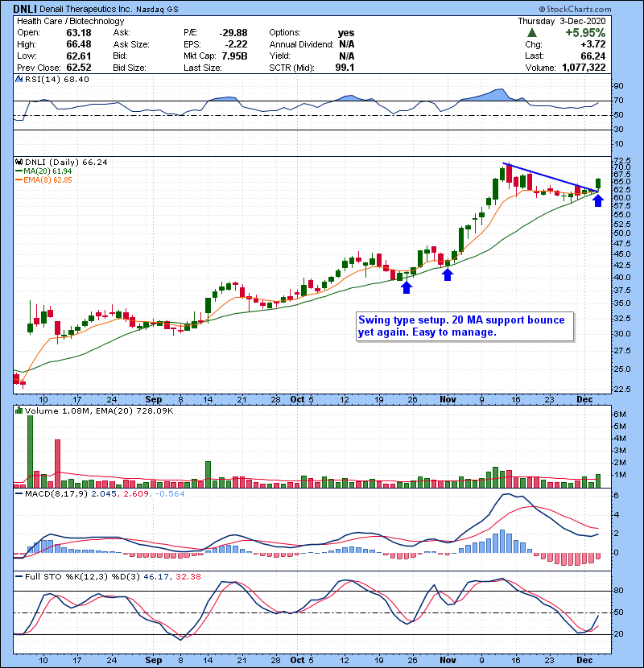
Task: Click the Last value 66.24 in header
Action: (x=592, y=56)
